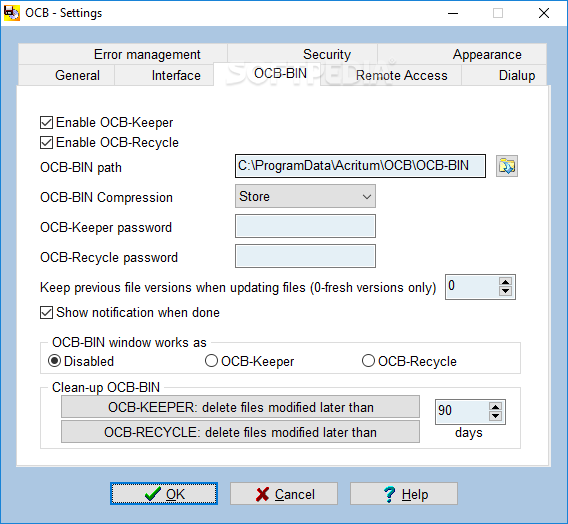The height and width of the screenshot is (524, 568).
Task: Run OCB-KEEPER delete files clean-up
Action: (x=241, y=407)
